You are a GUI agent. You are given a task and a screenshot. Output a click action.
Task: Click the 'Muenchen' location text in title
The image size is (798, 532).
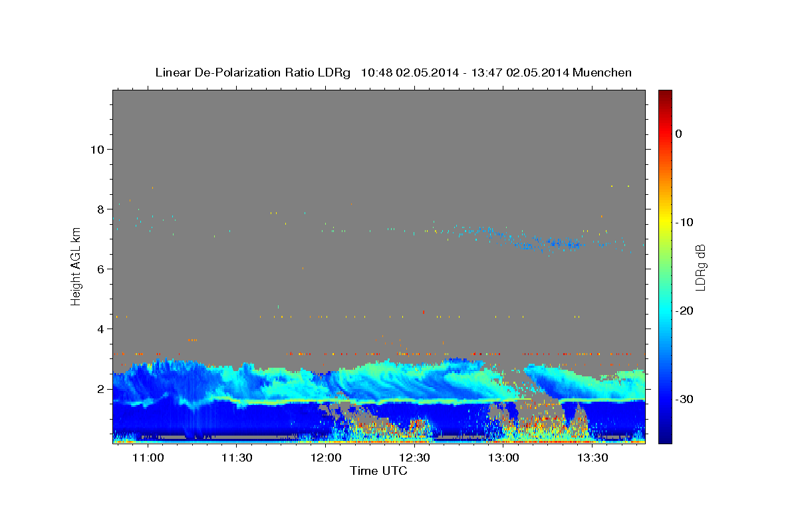coord(602,72)
